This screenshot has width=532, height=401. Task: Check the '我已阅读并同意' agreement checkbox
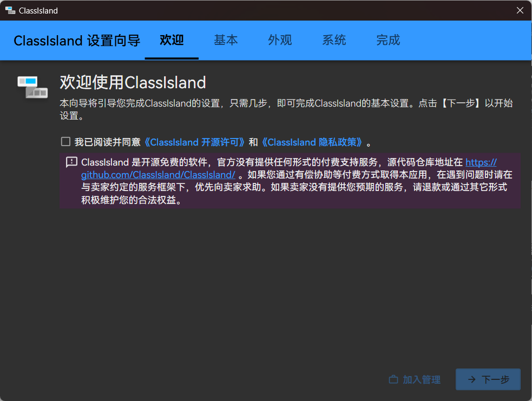(x=65, y=141)
